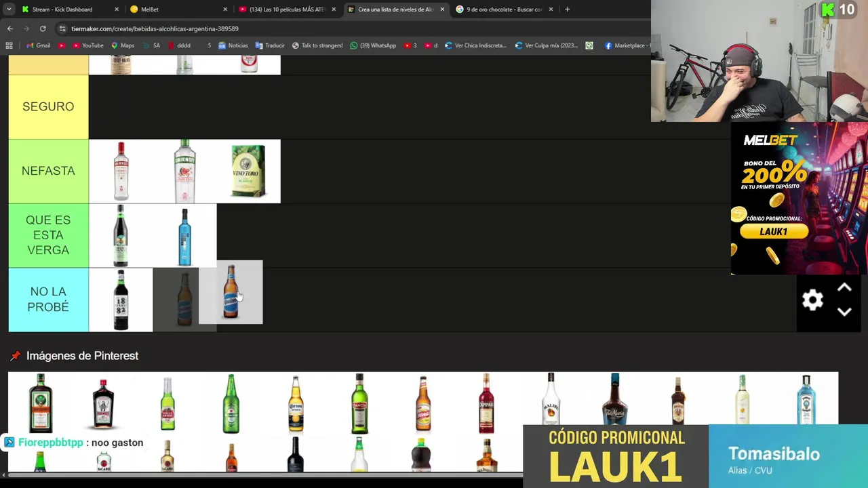868x488 pixels.
Task: Select the blue bottle in the QUE ES ESTA VERGA tier
Action: (x=184, y=235)
